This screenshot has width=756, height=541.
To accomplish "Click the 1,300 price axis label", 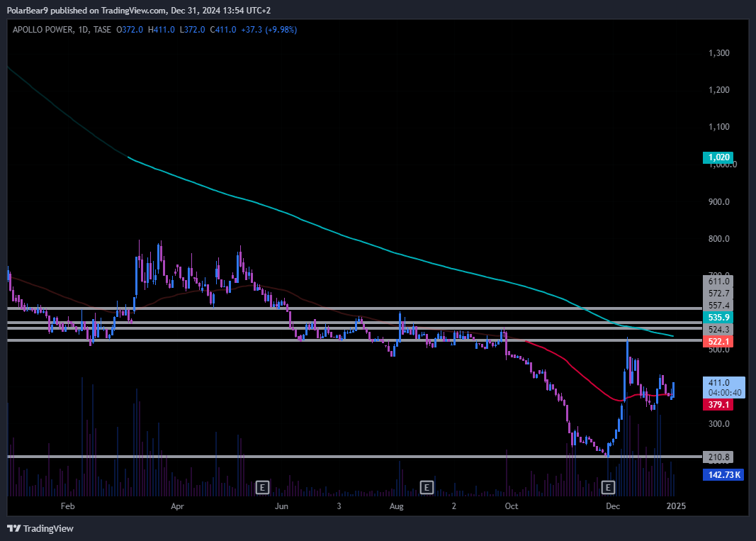I will point(719,53).
